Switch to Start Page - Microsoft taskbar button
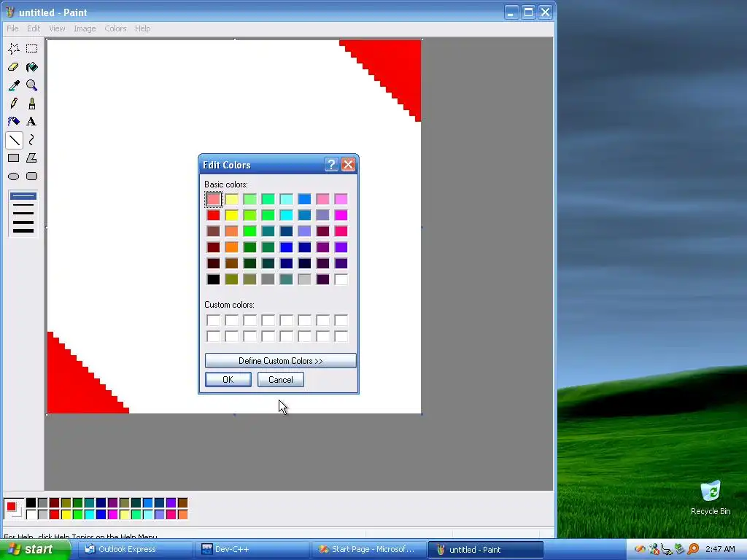Viewport: 747px width, 560px height. coord(369,550)
